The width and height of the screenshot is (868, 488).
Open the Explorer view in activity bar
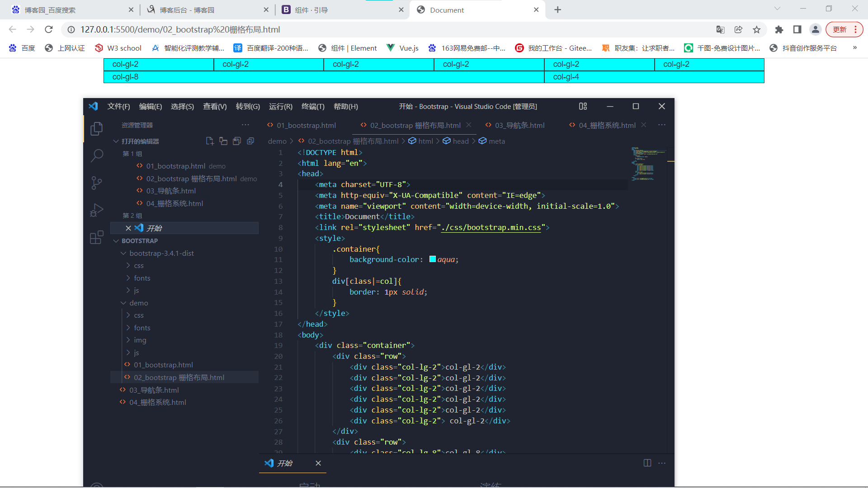click(x=96, y=129)
